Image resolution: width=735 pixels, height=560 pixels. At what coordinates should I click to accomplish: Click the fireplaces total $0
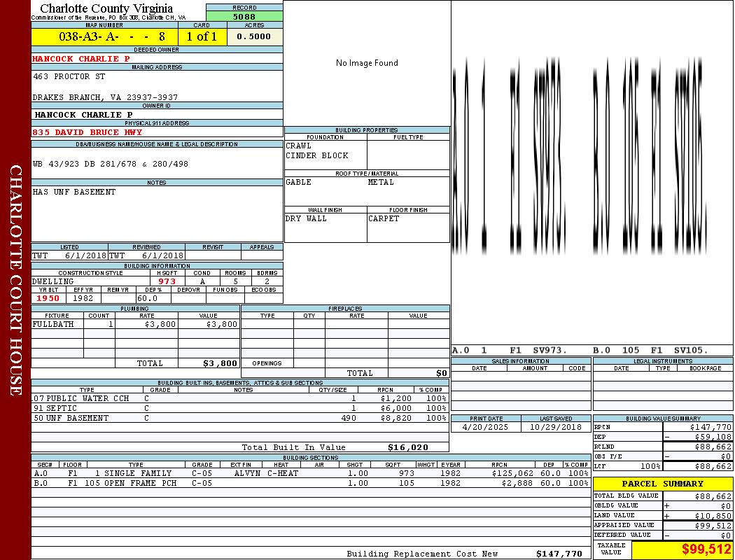[442, 374]
